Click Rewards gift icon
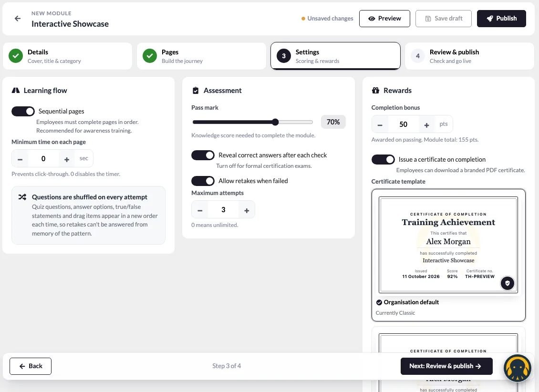This screenshot has height=392, width=539. (x=376, y=90)
